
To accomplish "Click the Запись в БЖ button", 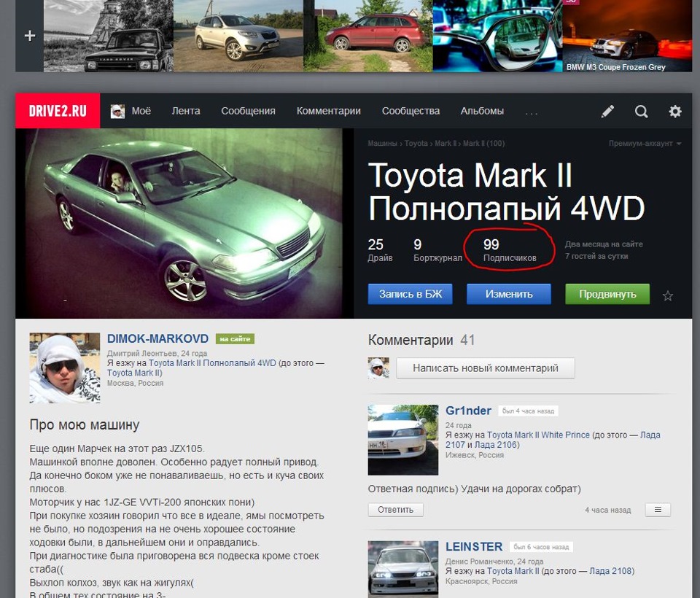I will 411,294.
